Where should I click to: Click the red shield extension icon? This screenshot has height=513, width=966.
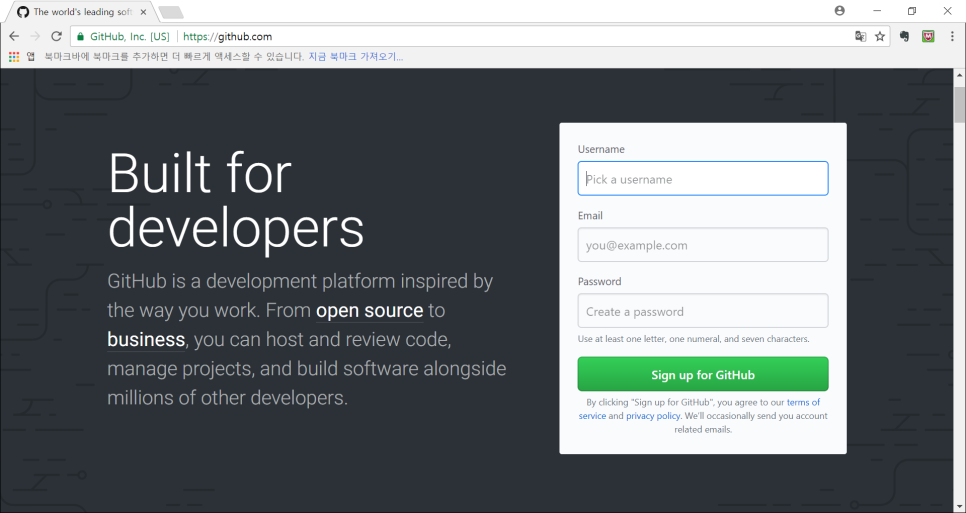click(928, 36)
